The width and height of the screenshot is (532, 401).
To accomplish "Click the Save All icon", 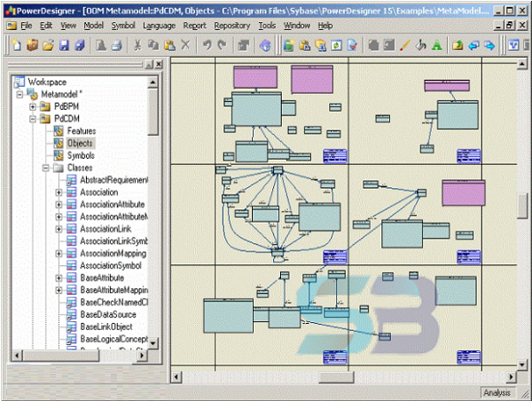I will 80,45.
